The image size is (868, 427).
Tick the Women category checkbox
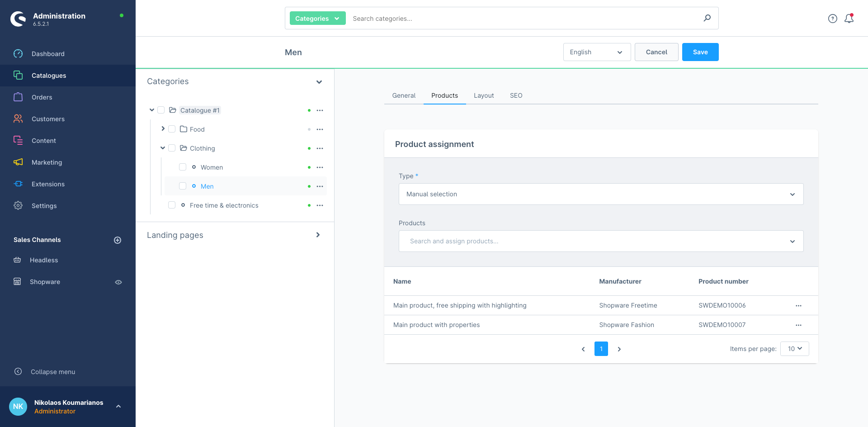tap(183, 167)
